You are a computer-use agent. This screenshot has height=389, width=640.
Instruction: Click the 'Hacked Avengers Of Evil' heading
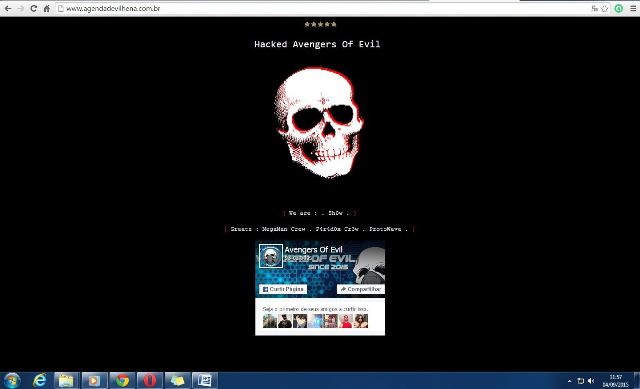(x=317, y=44)
